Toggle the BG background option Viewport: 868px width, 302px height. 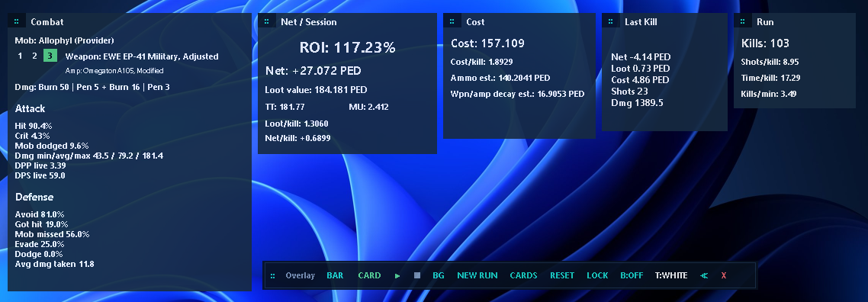[x=439, y=275]
